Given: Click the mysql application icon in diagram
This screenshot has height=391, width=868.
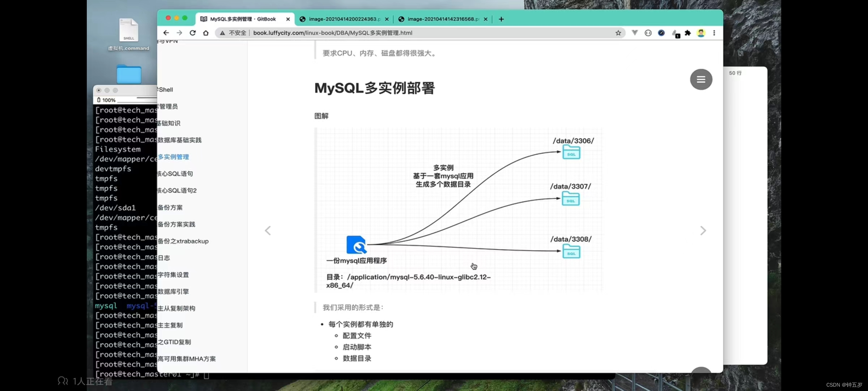Looking at the screenshot, I should (x=357, y=245).
